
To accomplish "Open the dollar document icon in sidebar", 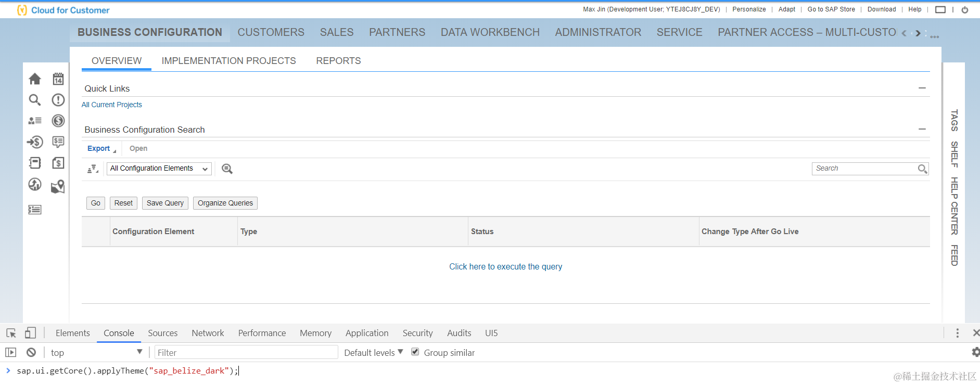I will 58,163.
